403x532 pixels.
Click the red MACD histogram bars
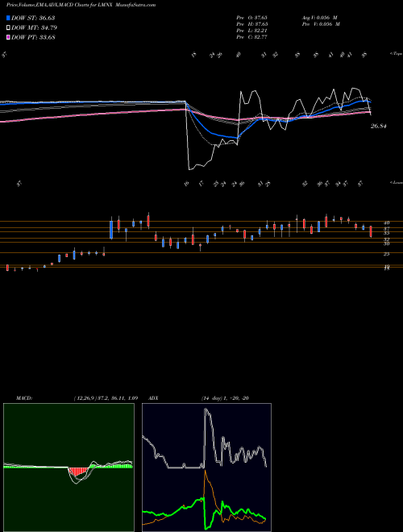[x=77, y=472]
